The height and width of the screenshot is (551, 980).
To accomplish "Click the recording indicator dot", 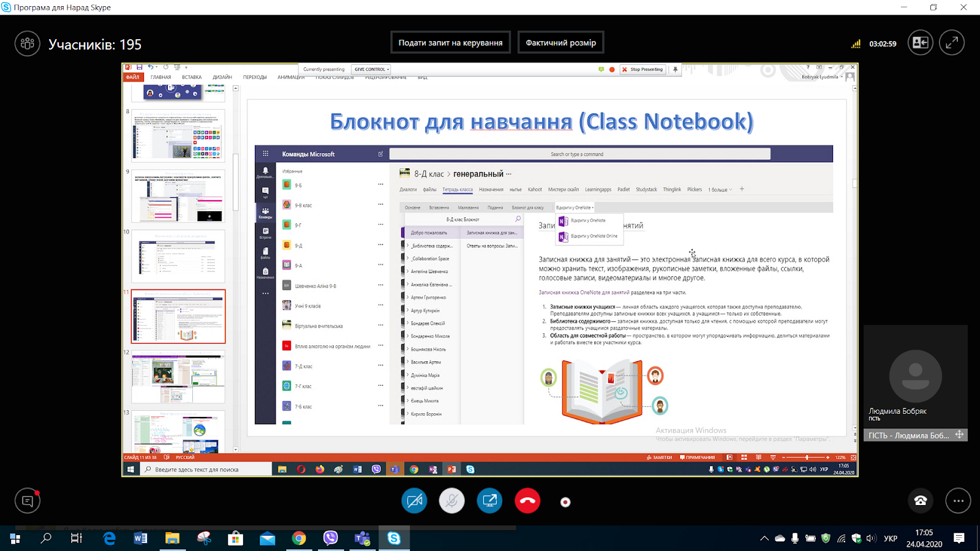I will point(565,502).
